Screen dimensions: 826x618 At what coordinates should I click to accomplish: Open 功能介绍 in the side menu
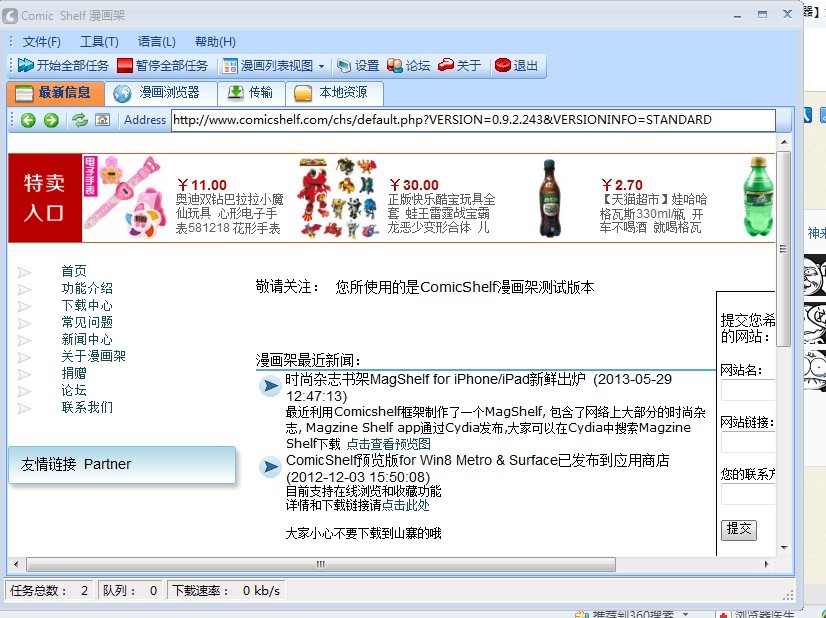(87, 288)
